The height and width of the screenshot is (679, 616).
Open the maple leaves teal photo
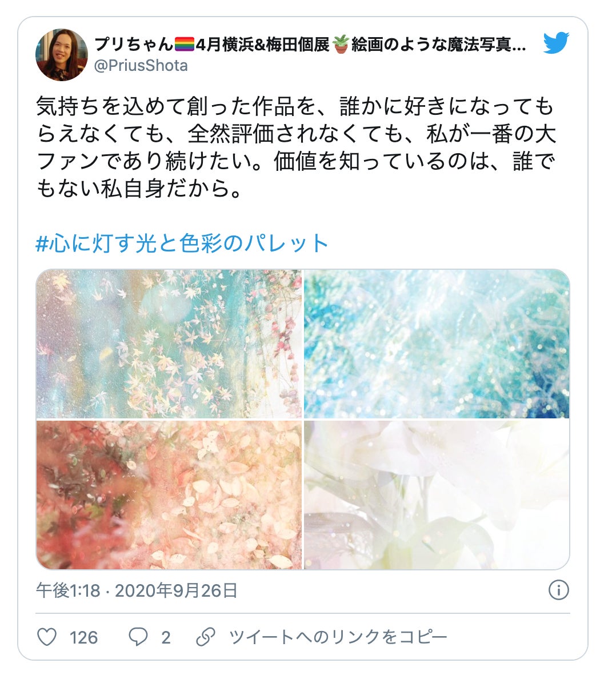169,344
